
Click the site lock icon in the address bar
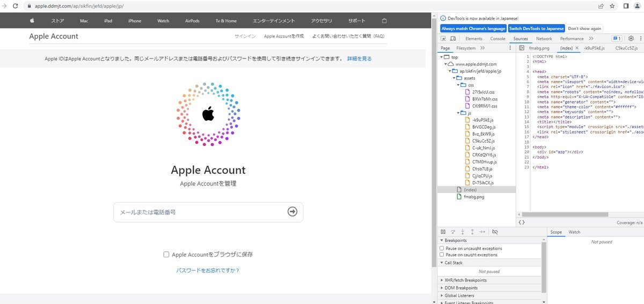click(30, 6)
